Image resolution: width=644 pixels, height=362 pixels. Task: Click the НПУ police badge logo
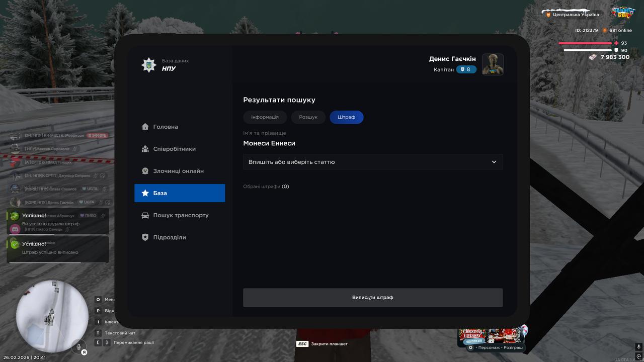148,65
